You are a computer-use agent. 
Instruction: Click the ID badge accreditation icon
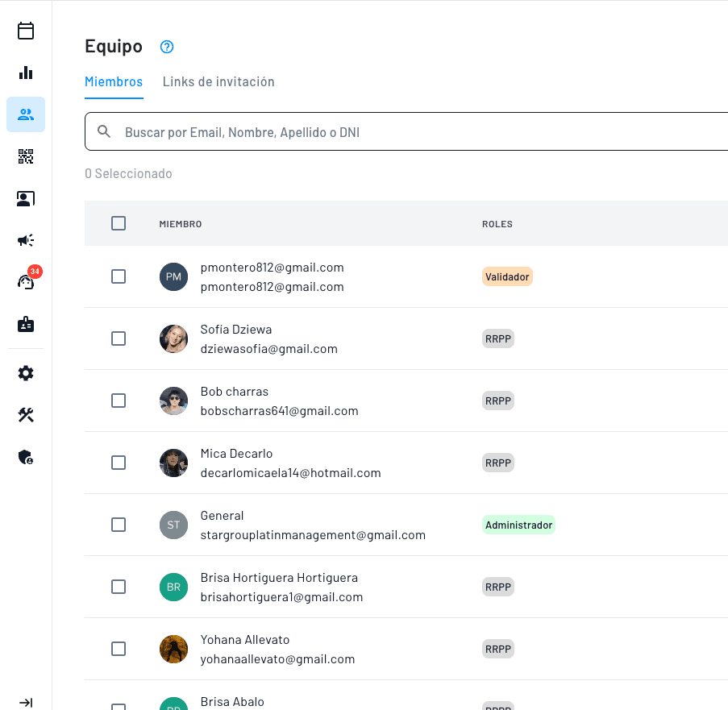(x=26, y=324)
